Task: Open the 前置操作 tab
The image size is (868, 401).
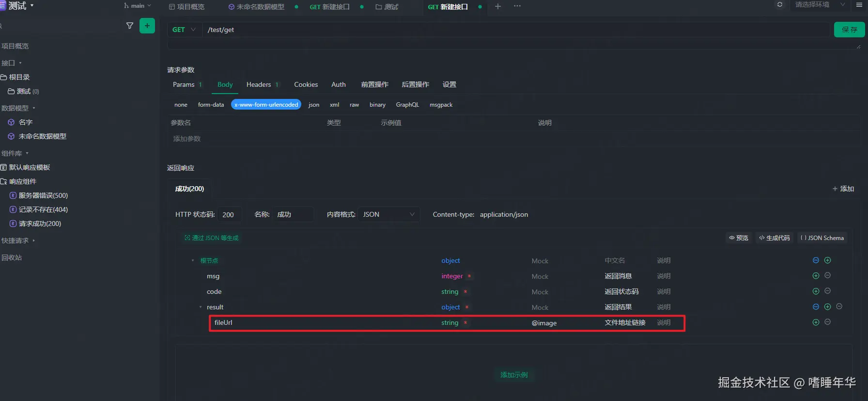Action: point(374,84)
